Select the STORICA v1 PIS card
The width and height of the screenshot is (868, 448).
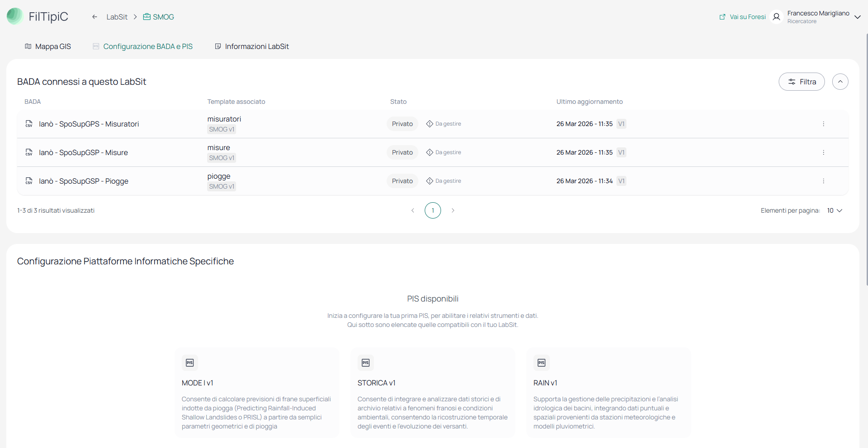(433, 393)
